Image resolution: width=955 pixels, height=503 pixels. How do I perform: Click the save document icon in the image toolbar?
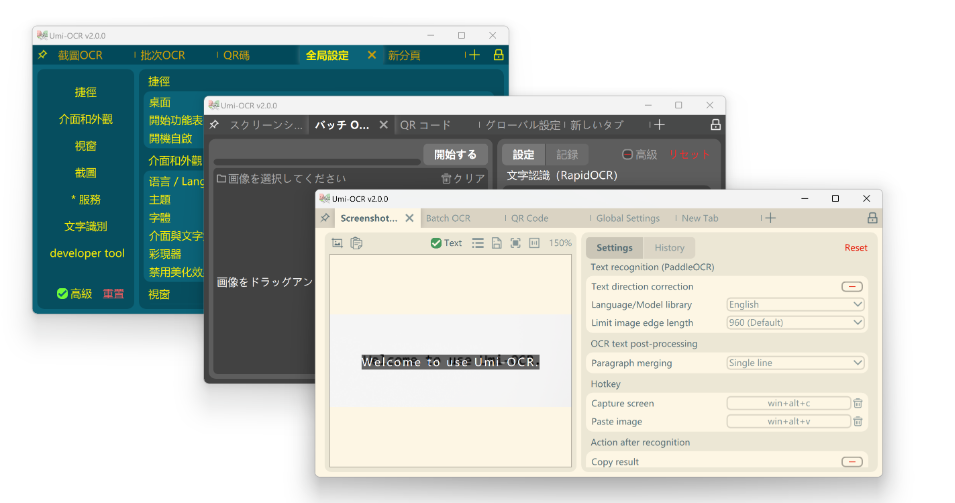click(x=497, y=243)
